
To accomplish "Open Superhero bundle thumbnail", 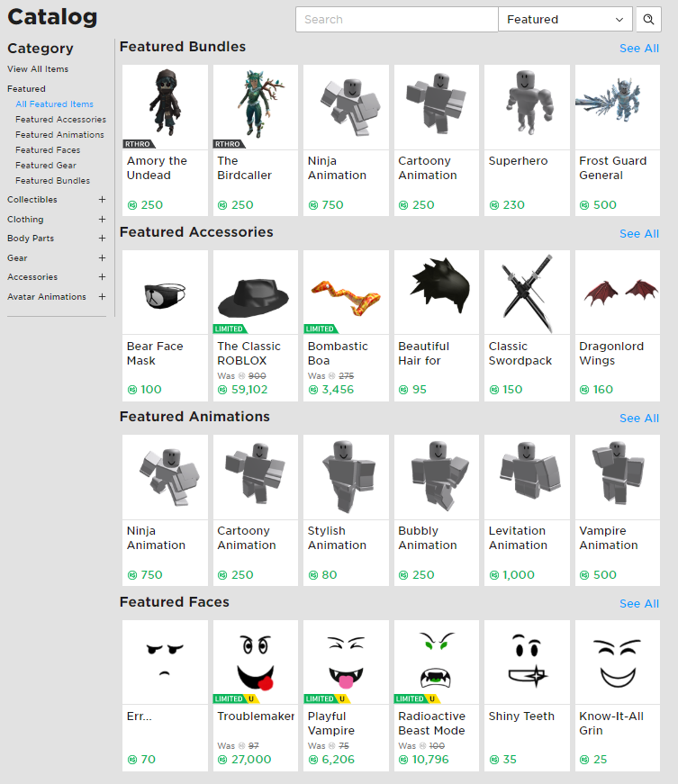I will (527, 107).
